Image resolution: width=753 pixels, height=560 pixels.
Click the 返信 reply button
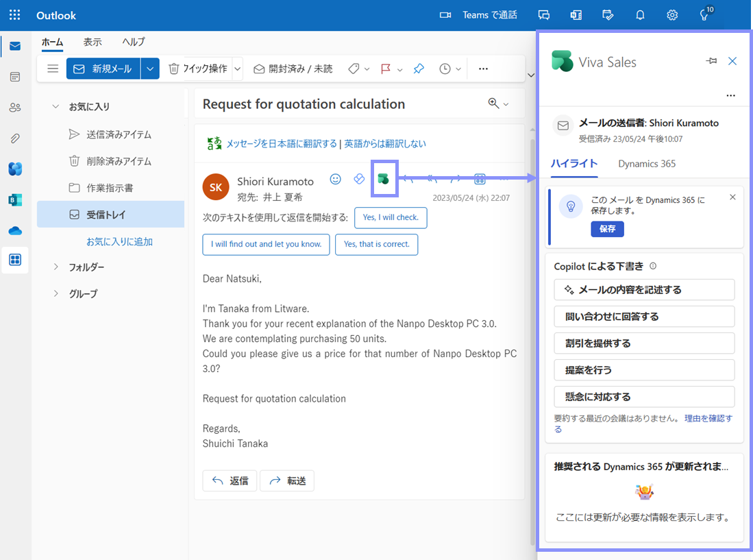click(x=230, y=480)
